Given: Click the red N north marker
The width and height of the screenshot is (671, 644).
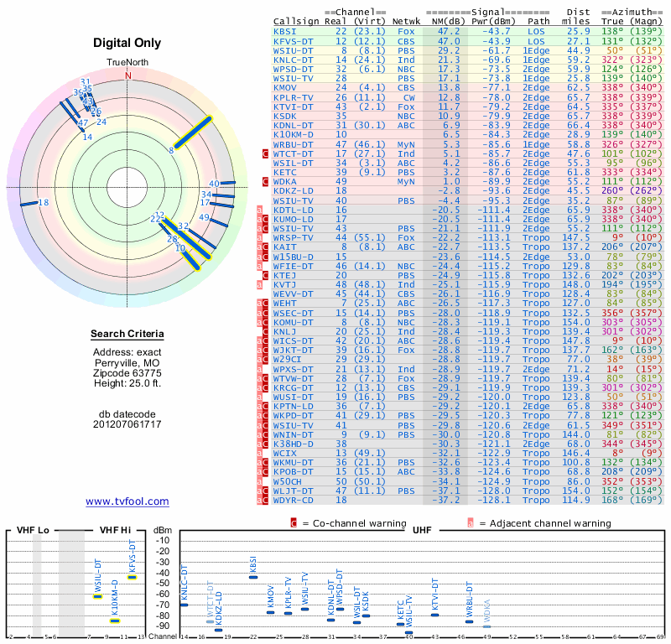Looking at the screenshot, I should [127, 75].
